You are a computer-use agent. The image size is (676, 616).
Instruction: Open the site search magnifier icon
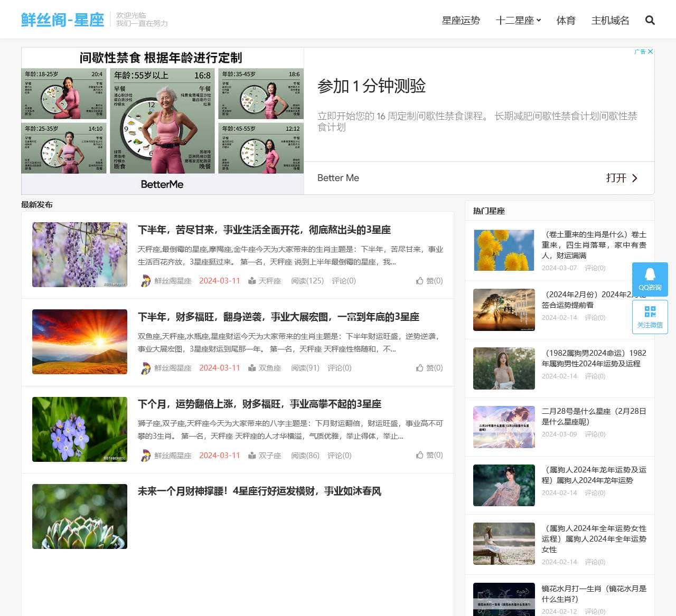coord(650,20)
